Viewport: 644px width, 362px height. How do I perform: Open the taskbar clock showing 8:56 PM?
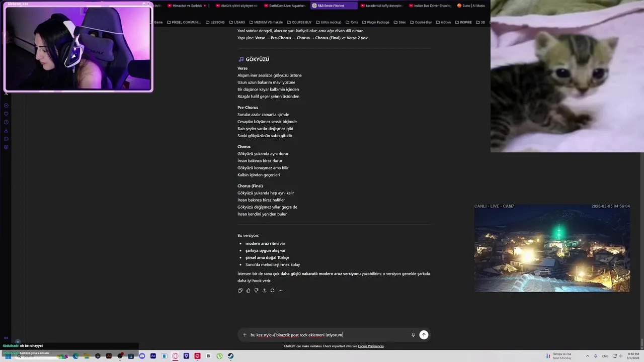[633, 356]
